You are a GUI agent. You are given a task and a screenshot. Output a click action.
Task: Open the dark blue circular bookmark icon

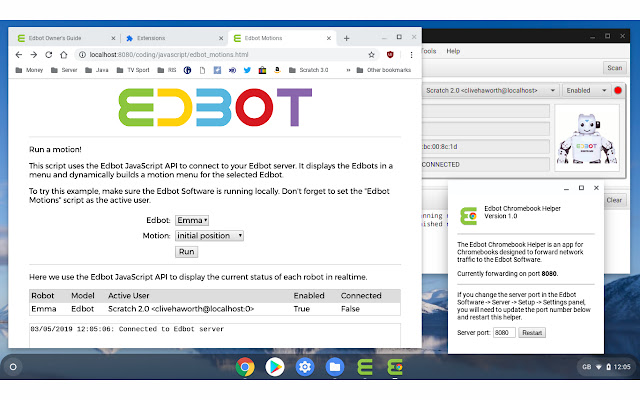[187, 70]
